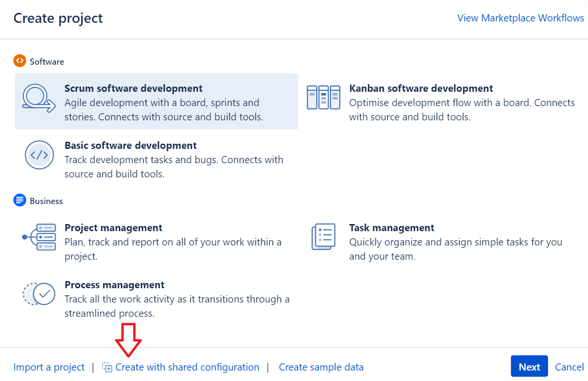
Task: Cancel the project creation
Action: click(569, 367)
